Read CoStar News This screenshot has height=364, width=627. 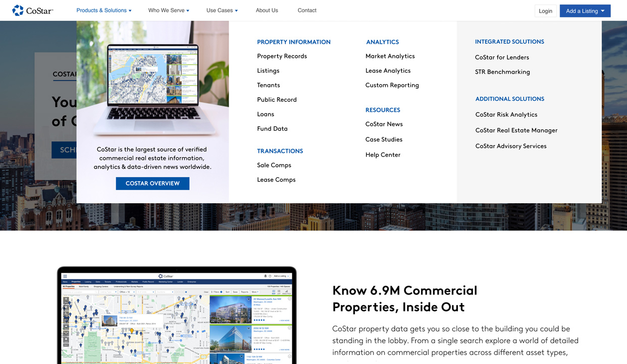click(x=384, y=124)
